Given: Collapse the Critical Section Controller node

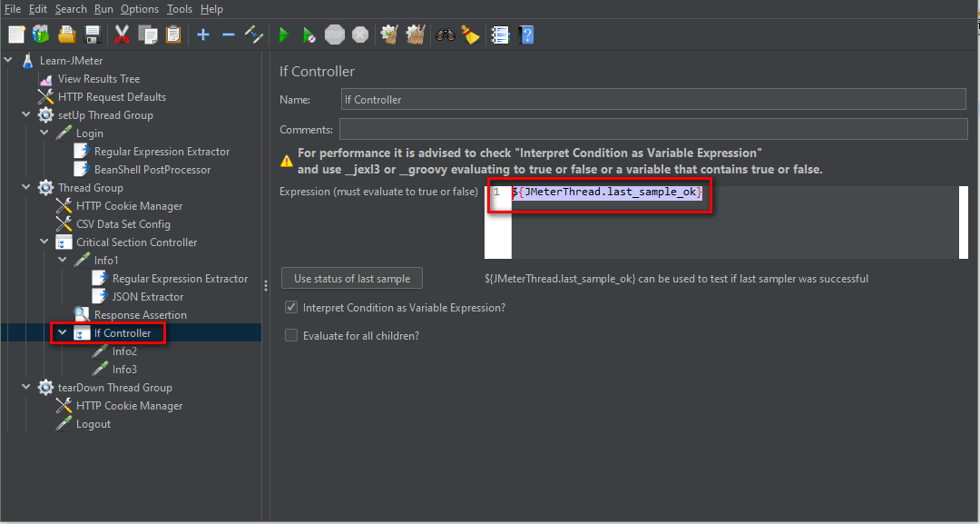Looking at the screenshot, I should click(44, 242).
